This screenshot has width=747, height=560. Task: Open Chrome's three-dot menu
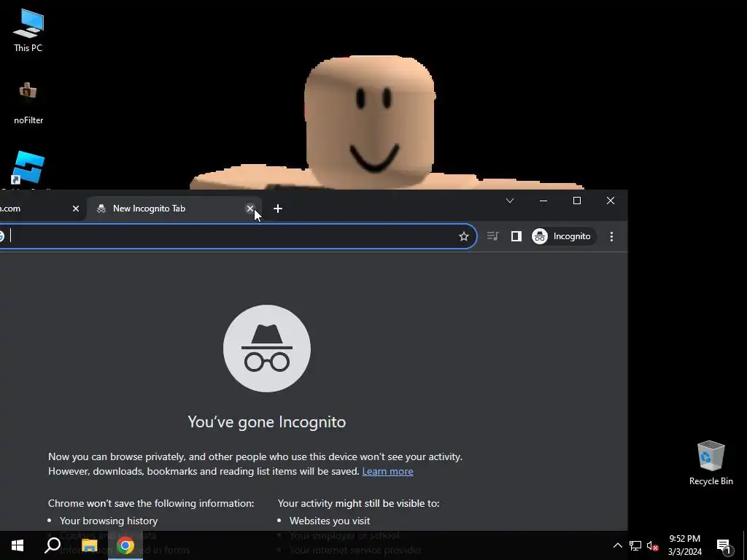coord(612,236)
